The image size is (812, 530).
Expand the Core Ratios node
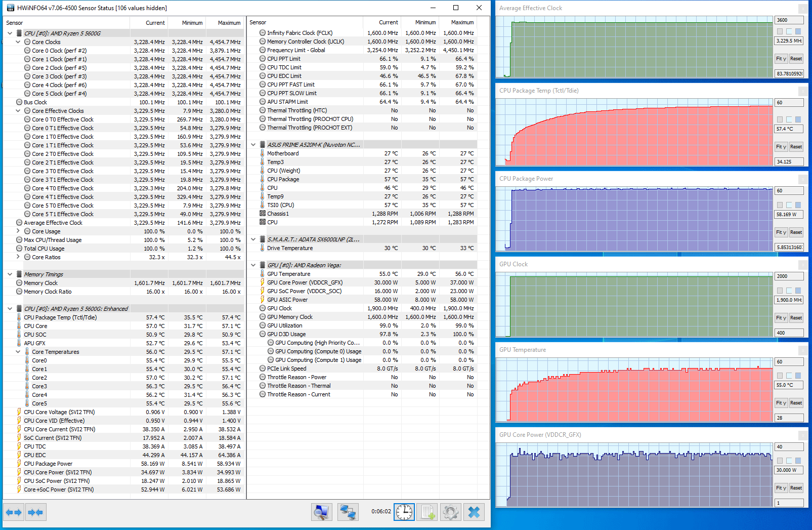18,257
